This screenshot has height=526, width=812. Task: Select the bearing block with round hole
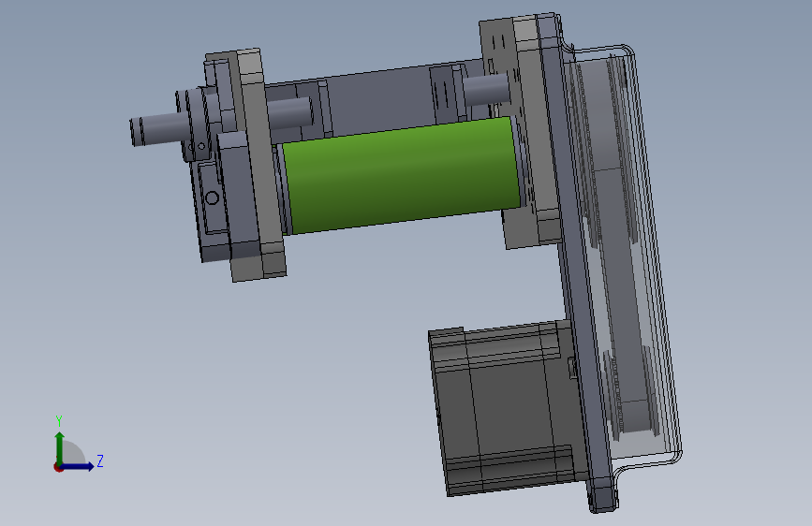[214, 208]
